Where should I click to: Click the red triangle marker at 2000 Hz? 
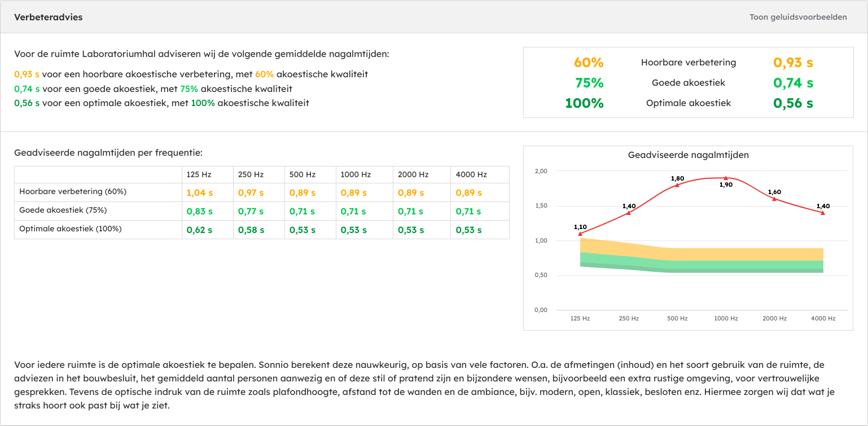[774, 199]
